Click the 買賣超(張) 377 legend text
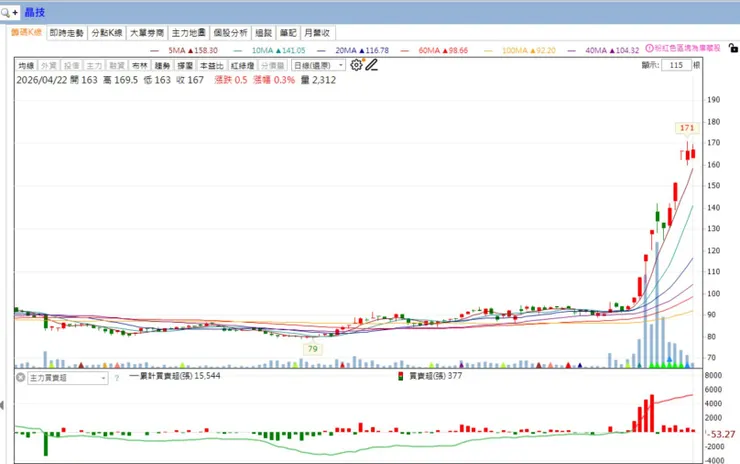This screenshot has width=740, height=464. point(435,376)
